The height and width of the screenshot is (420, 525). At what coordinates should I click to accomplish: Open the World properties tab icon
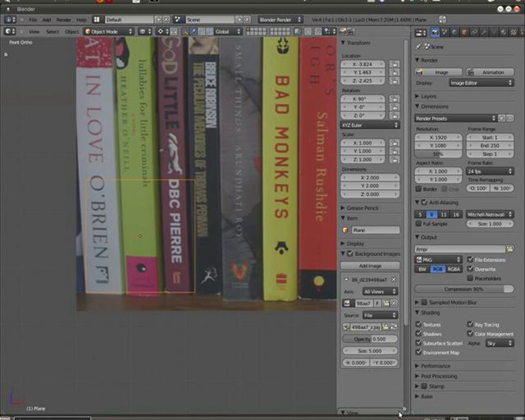tap(454, 32)
